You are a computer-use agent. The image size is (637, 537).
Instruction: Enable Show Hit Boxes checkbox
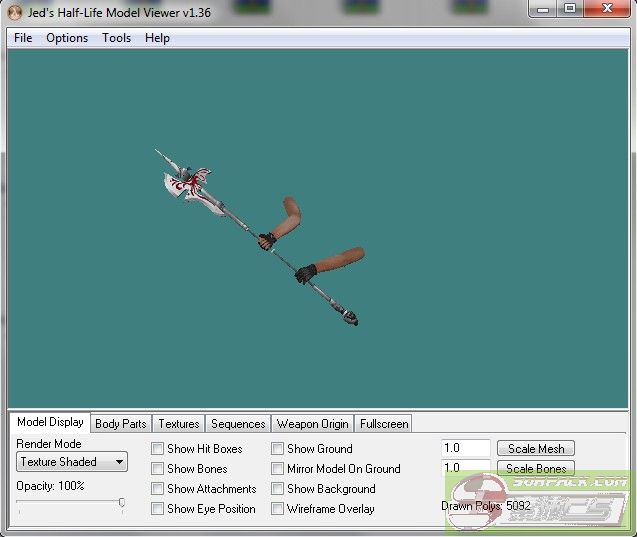coord(157,449)
